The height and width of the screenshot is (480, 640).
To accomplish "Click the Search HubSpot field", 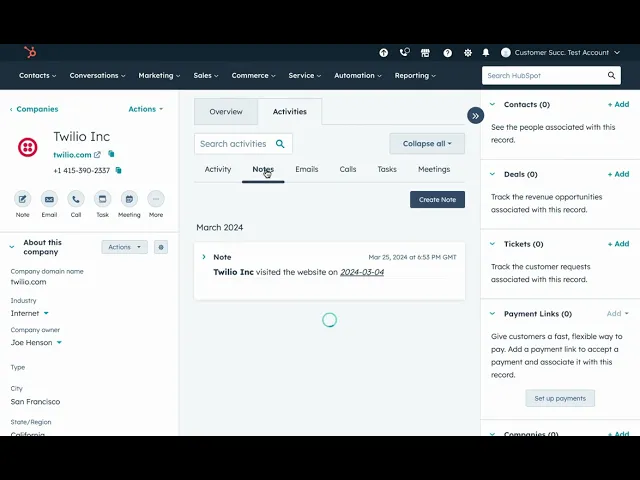I will [551, 76].
